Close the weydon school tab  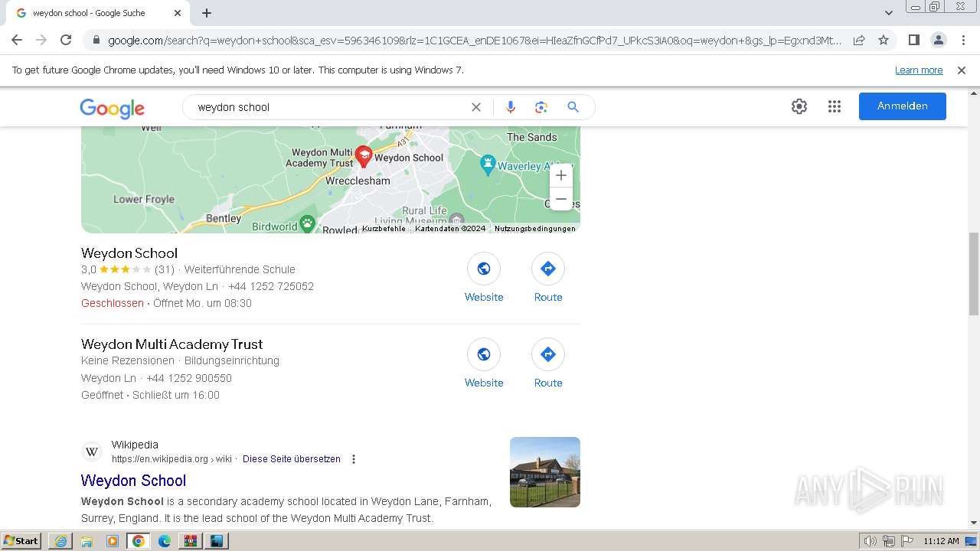[178, 13]
